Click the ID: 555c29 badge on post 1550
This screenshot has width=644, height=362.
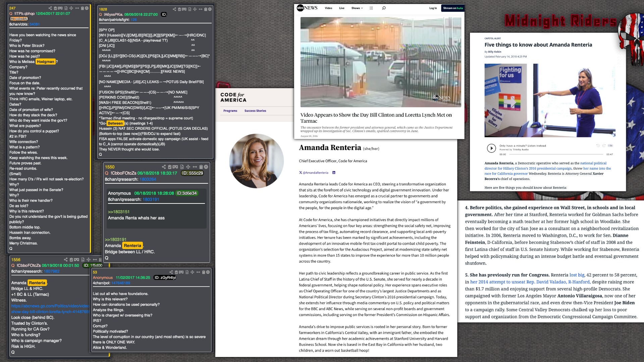192,173
